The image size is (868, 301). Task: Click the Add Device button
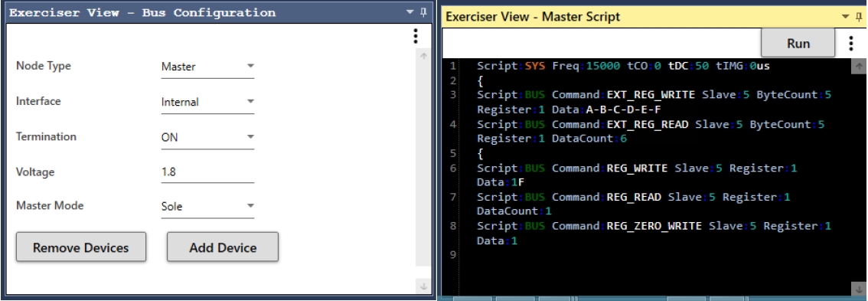(223, 247)
